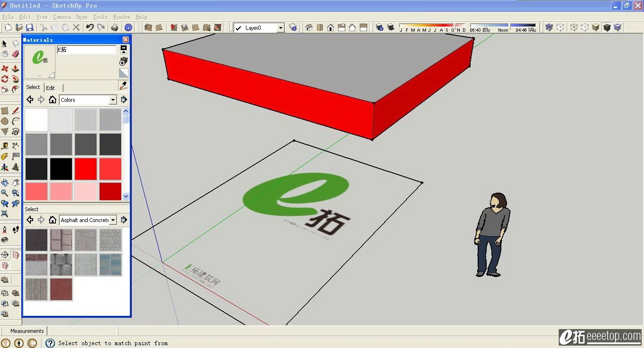The width and height of the screenshot is (644, 348).
Task: Click the material name field E拓
Action: pyautogui.click(x=86, y=50)
